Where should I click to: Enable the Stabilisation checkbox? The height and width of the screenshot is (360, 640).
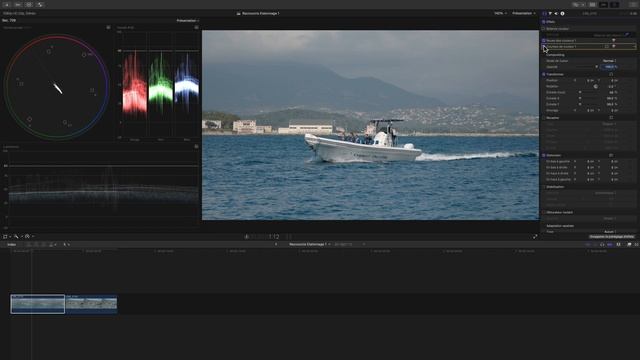click(544, 187)
